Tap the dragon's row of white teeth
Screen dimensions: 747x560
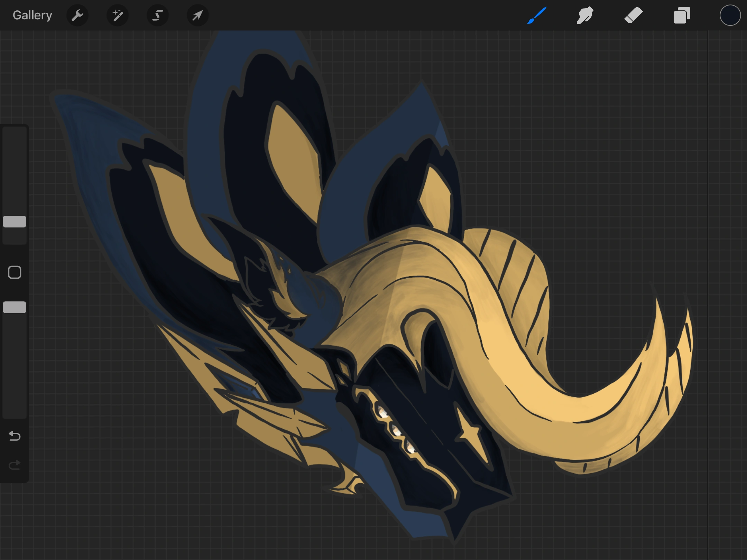(x=396, y=430)
